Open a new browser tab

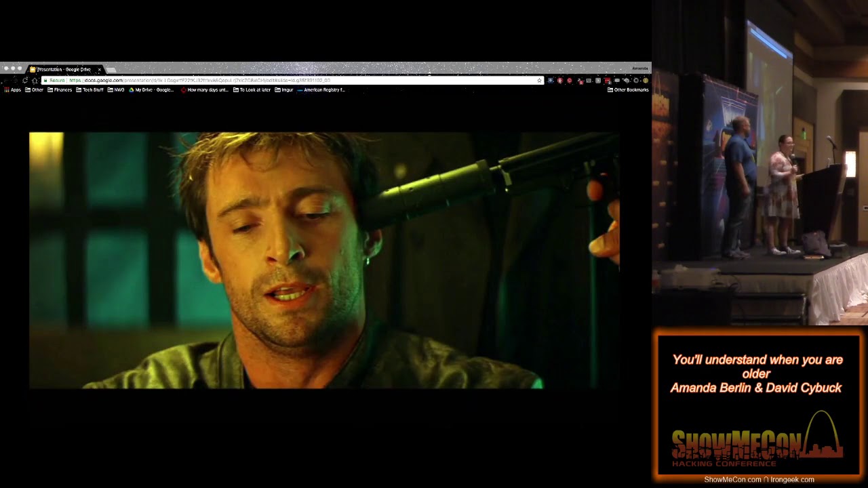[x=111, y=70]
